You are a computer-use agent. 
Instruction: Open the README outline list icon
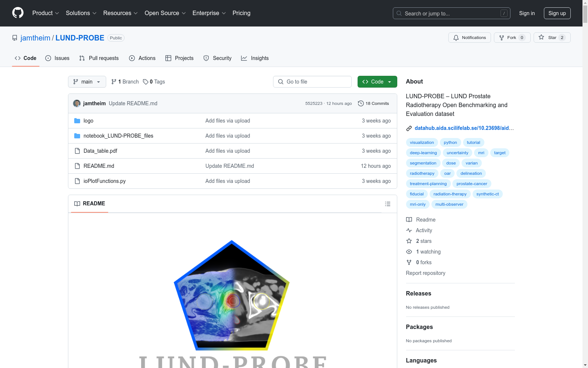click(387, 204)
